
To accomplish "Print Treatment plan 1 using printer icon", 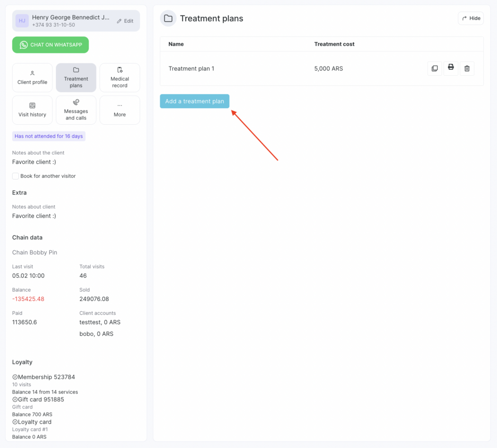I will pyautogui.click(x=451, y=68).
